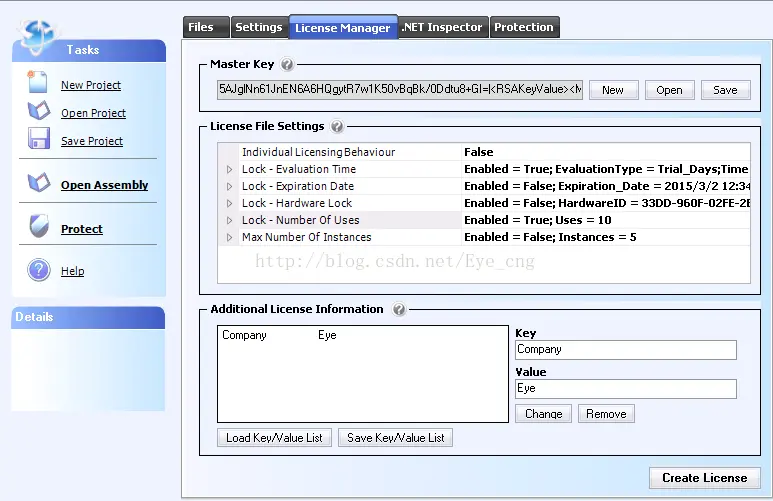The width and height of the screenshot is (773, 501).
Task: Click the Open Project book icon
Action: click(39, 110)
